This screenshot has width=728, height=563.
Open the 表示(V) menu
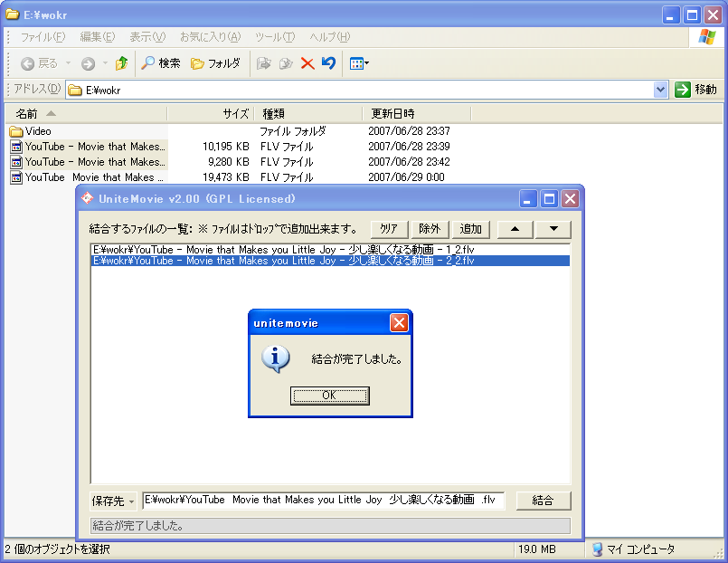point(147,37)
